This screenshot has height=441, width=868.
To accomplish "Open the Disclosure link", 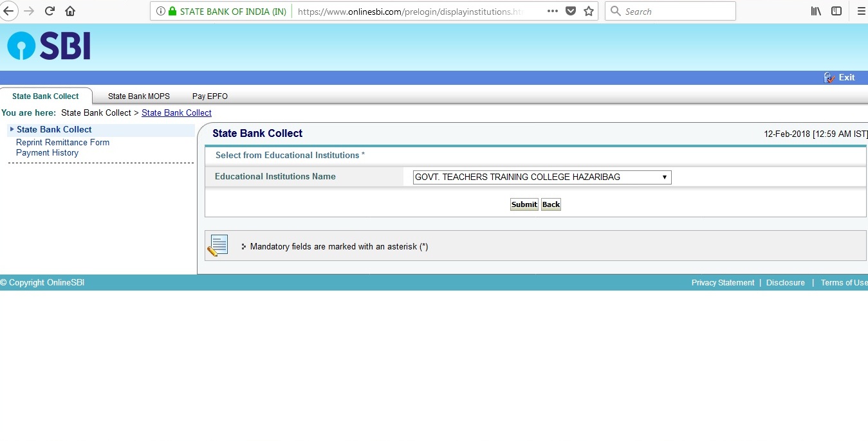I will click(x=785, y=283).
